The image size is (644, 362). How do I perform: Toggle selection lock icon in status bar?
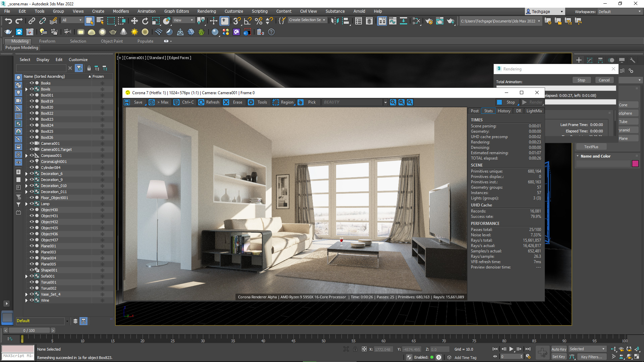[x=355, y=349]
